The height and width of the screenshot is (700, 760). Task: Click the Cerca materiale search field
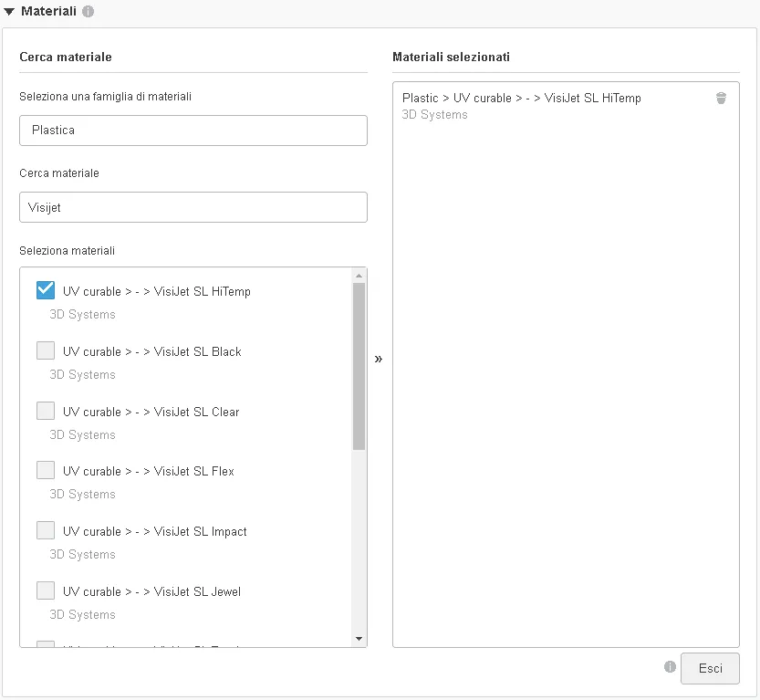coord(193,207)
